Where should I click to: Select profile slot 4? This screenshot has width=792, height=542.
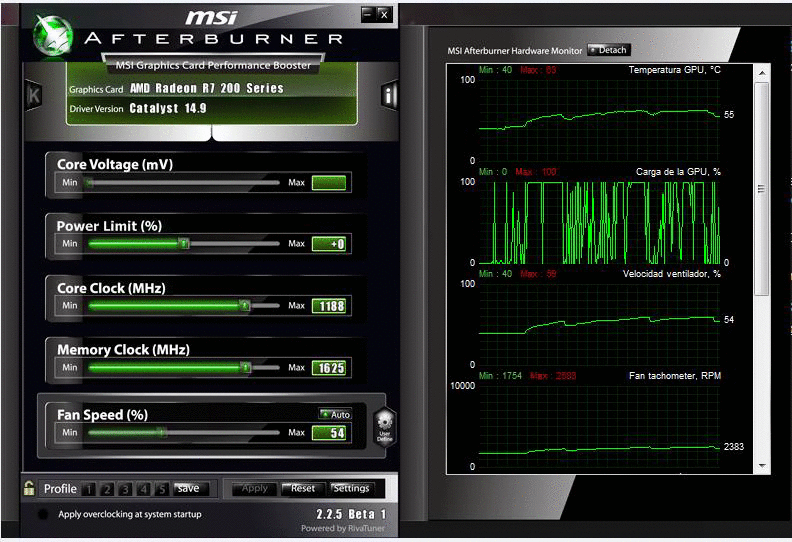(x=143, y=489)
